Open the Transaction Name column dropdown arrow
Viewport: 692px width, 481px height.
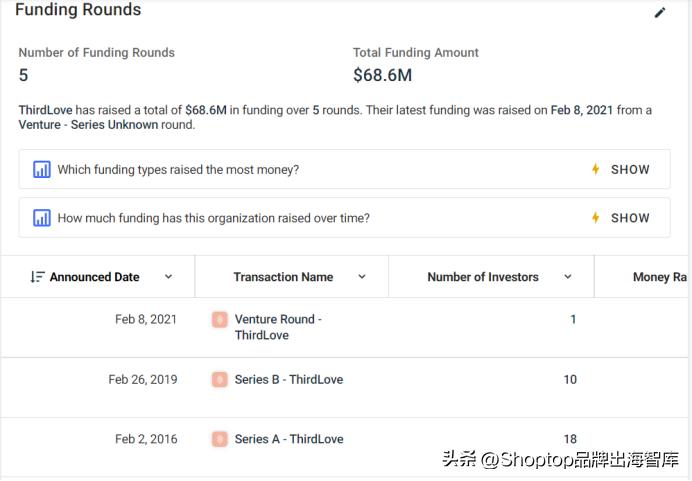pos(362,277)
